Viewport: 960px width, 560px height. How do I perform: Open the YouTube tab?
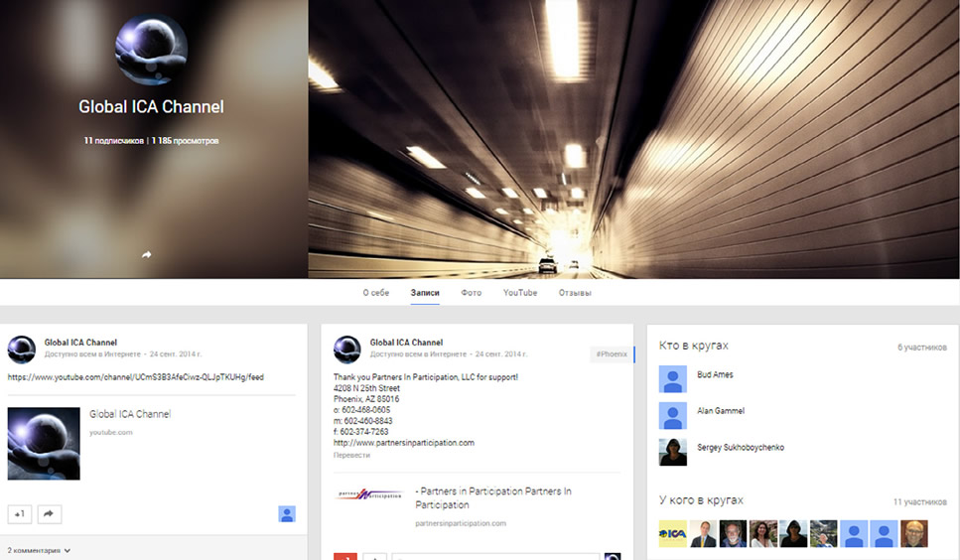(520, 293)
